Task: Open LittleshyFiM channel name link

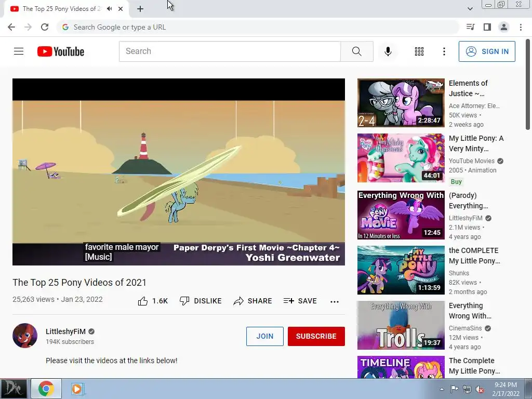Action: (x=65, y=331)
